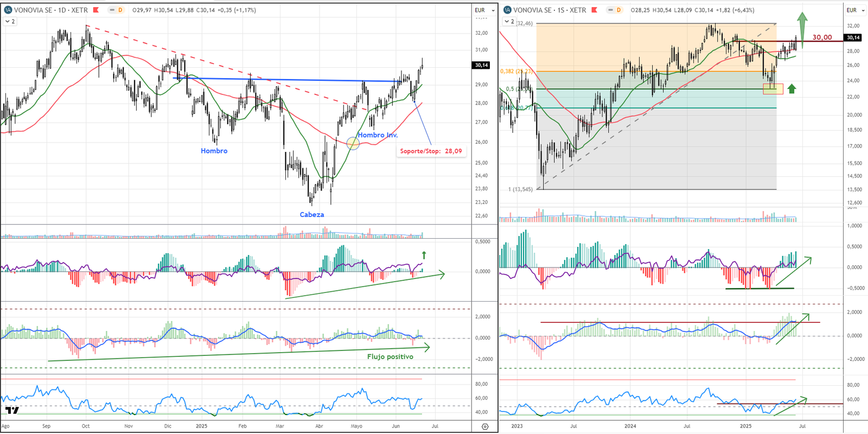The width and height of the screenshot is (868, 434).
Task: Click 'Jun' on the 1D time axis
Action: (396, 426)
